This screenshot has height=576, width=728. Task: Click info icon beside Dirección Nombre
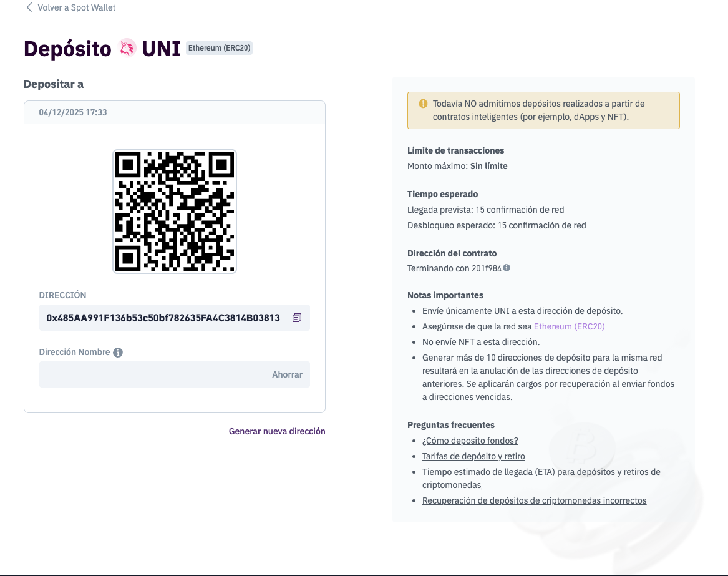pos(118,353)
